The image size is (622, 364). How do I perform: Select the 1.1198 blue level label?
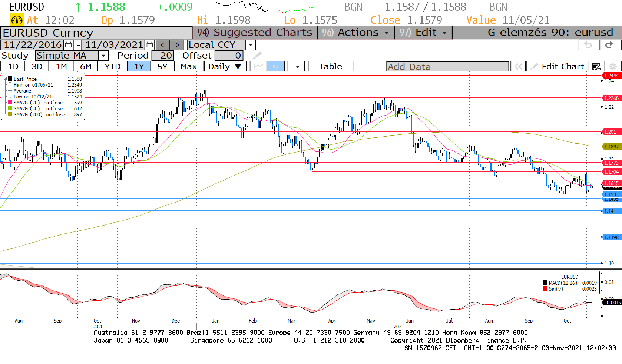(x=612, y=237)
